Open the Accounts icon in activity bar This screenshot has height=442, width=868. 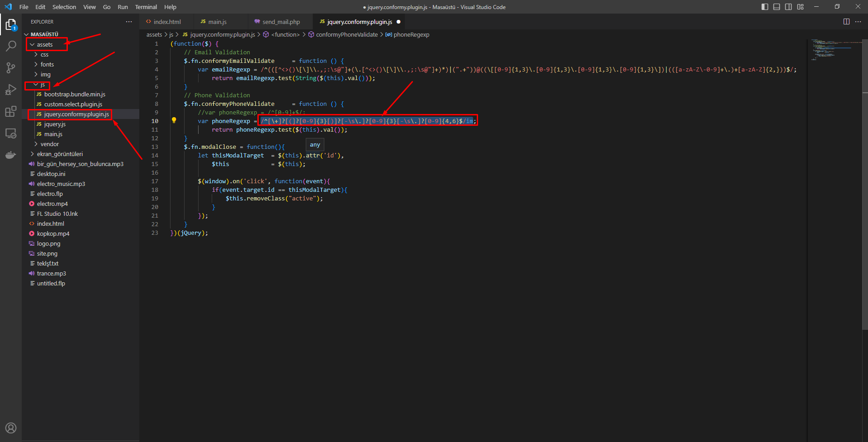pos(11,428)
